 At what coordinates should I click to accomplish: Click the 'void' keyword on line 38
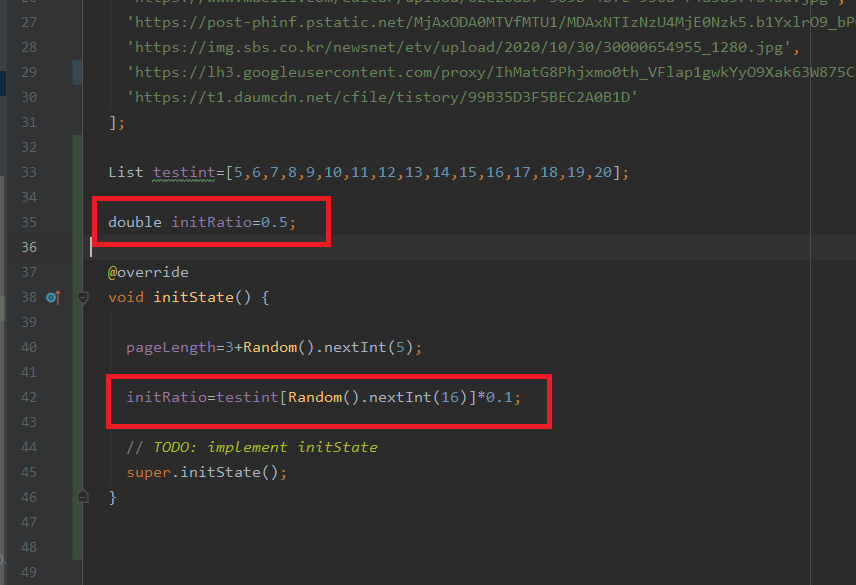click(x=126, y=297)
